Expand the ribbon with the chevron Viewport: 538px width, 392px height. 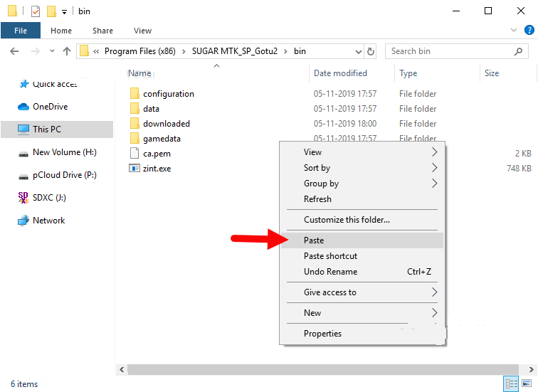[x=514, y=31]
